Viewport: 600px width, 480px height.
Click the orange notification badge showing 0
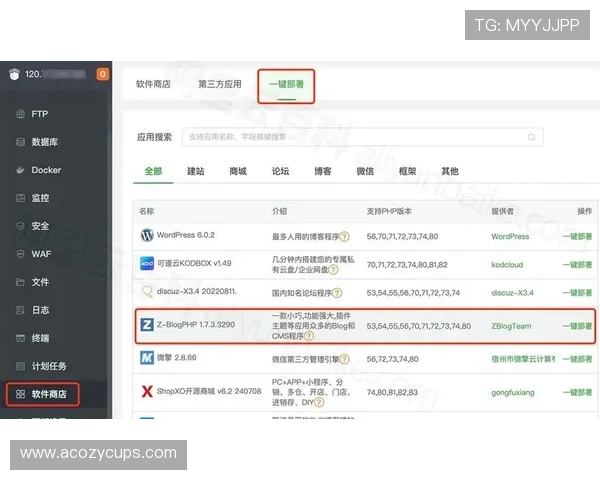click(103, 74)
